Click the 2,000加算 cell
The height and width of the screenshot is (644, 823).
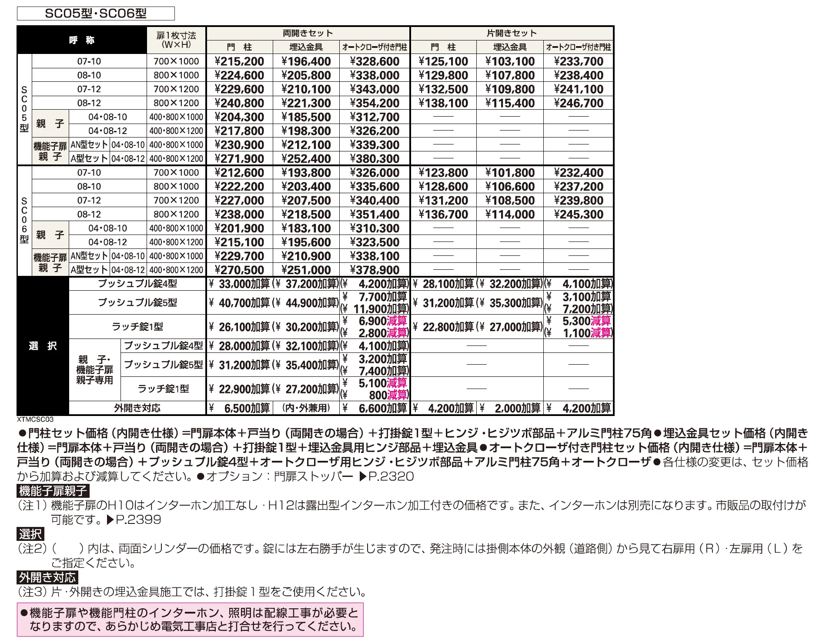(510, 408)
